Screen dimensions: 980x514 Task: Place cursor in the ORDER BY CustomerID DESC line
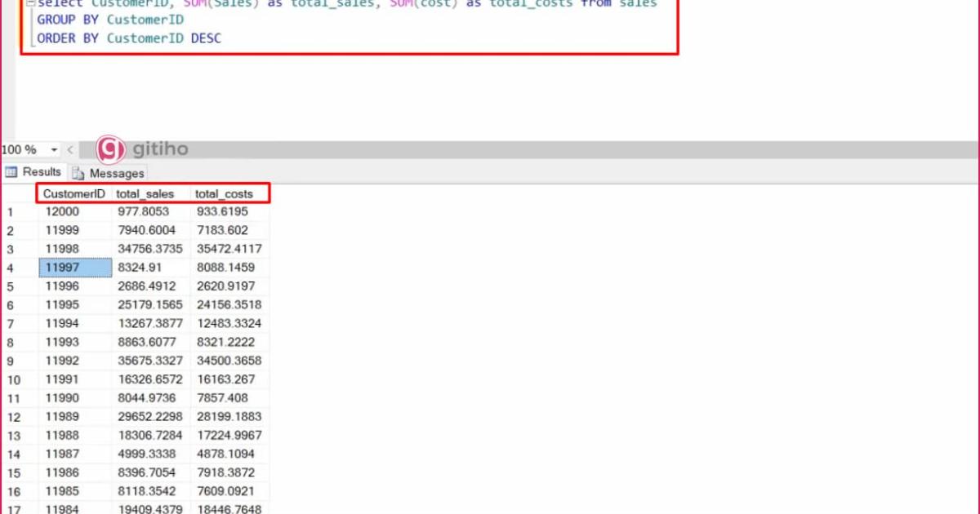tap(129, 38)
